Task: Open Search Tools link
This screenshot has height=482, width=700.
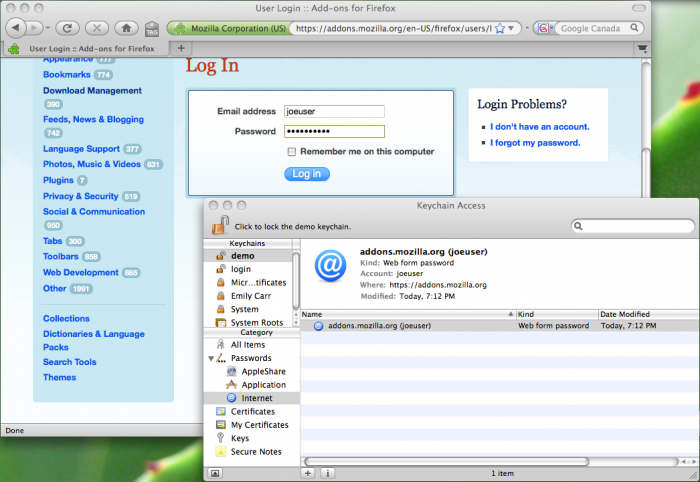Action: point(69,362)
